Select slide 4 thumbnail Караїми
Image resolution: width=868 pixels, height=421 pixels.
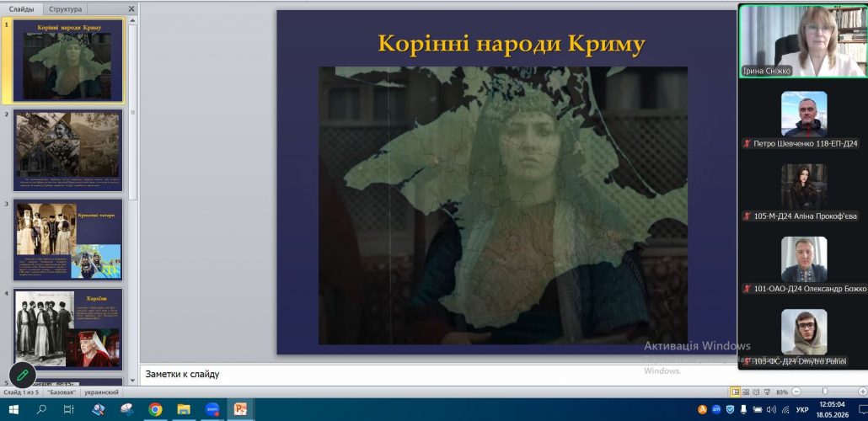(x=68, y=328)
